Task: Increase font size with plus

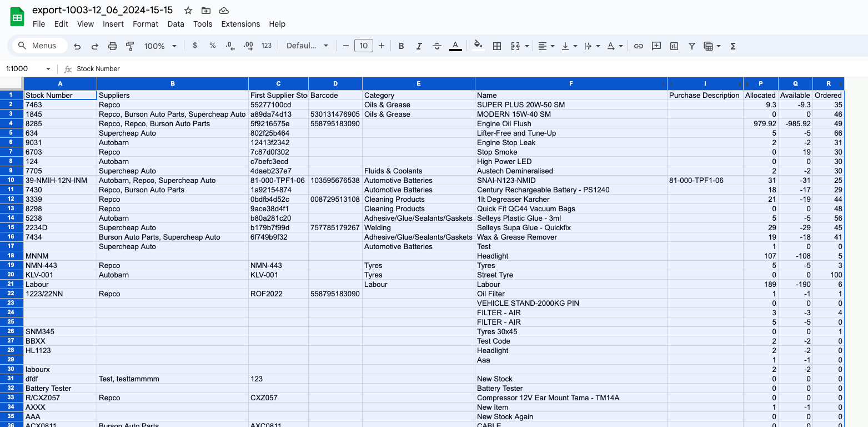Action: [x=382, y=46]
